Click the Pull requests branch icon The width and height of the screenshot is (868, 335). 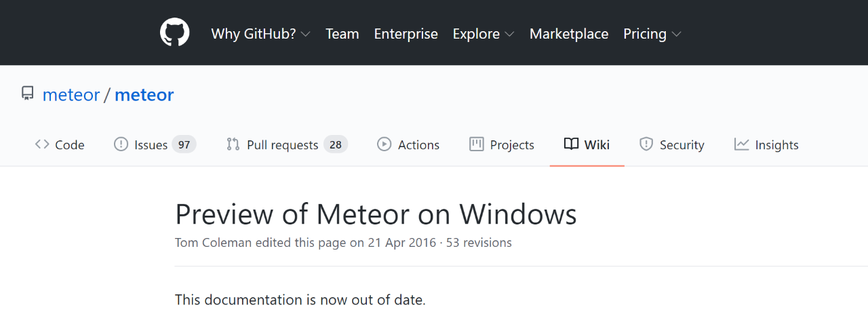(x=233, y=144)
